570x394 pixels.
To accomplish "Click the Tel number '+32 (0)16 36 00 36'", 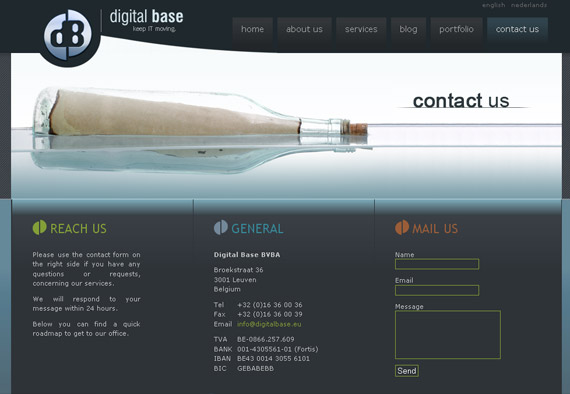I will pos(270,305).
